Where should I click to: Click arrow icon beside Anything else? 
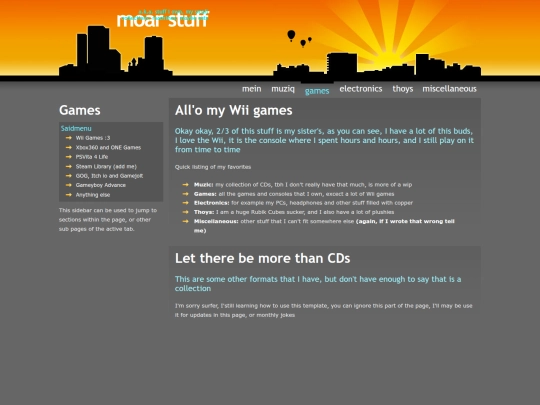point(69,195)
